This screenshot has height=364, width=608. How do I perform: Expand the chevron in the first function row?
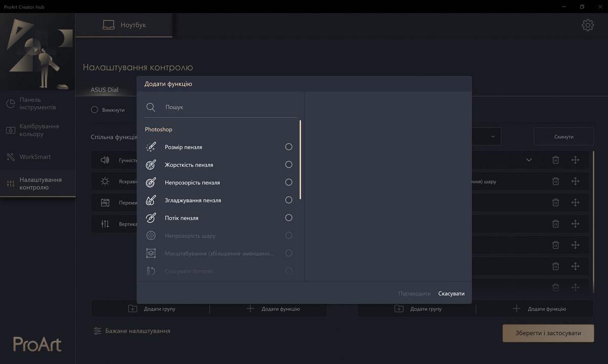click(x=529, y=160)
